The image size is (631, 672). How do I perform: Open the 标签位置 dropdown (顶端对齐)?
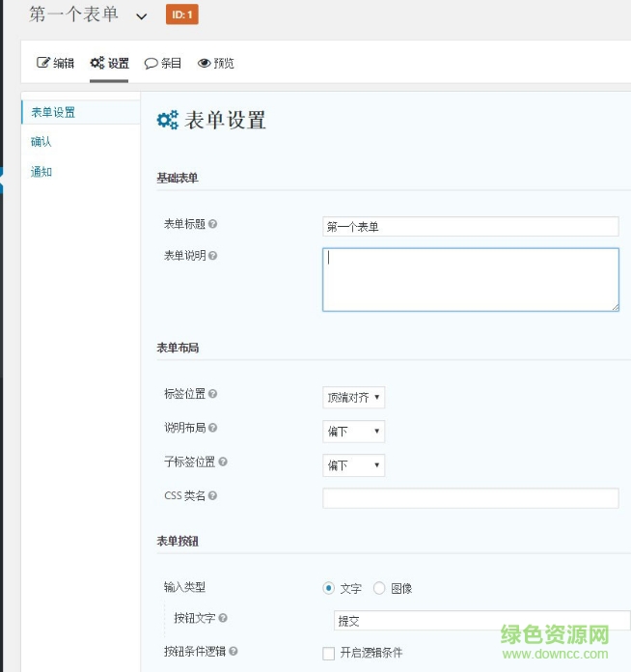pos(353,397)
